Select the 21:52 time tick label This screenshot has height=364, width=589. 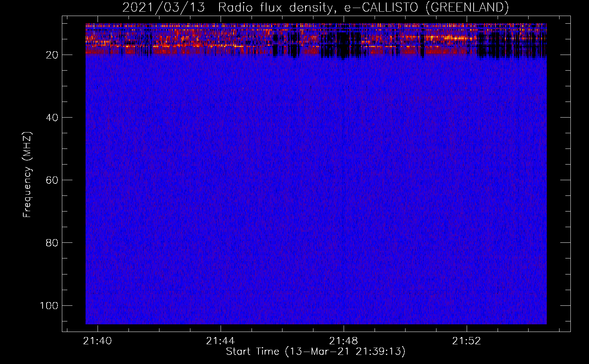point(466,341)
